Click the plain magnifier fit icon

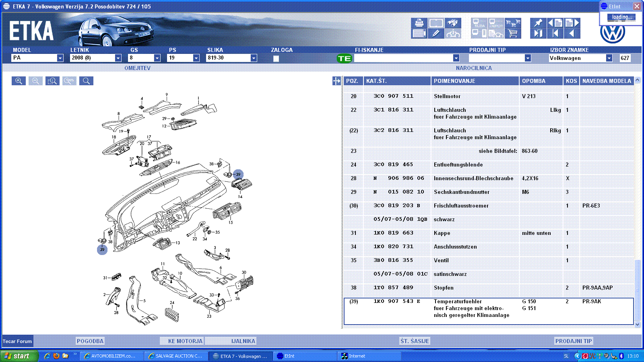(x=86, y=81)
